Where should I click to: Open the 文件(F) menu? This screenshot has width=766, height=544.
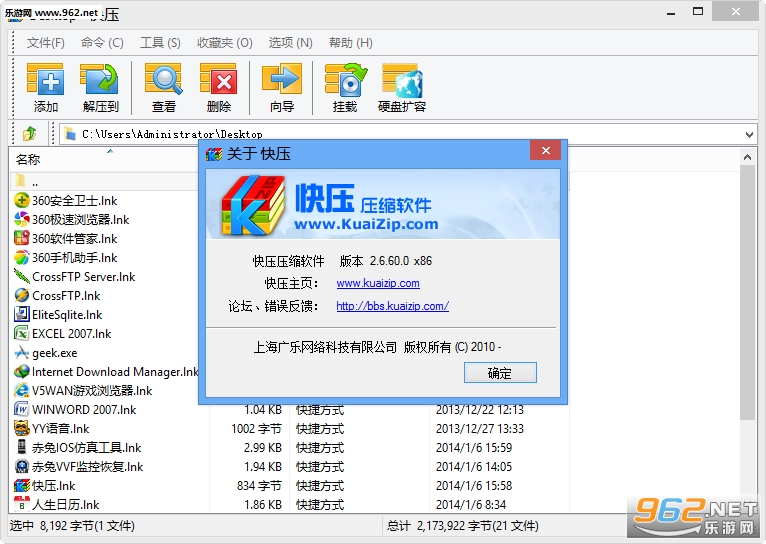click(x=45, y=43)
